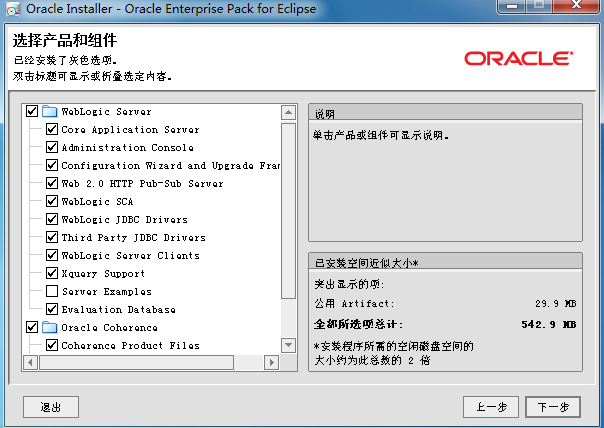Toggle Administration Console checkbox
The image size is (604, 428).
click(x=52, y=147)
